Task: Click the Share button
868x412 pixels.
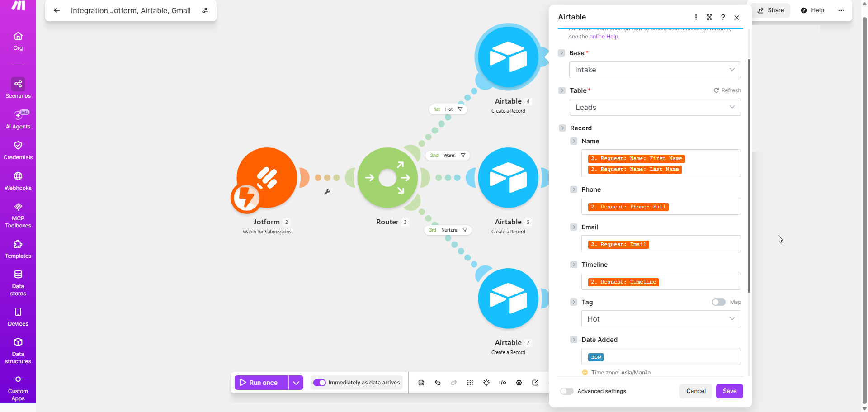Action: tap(771, 10)
